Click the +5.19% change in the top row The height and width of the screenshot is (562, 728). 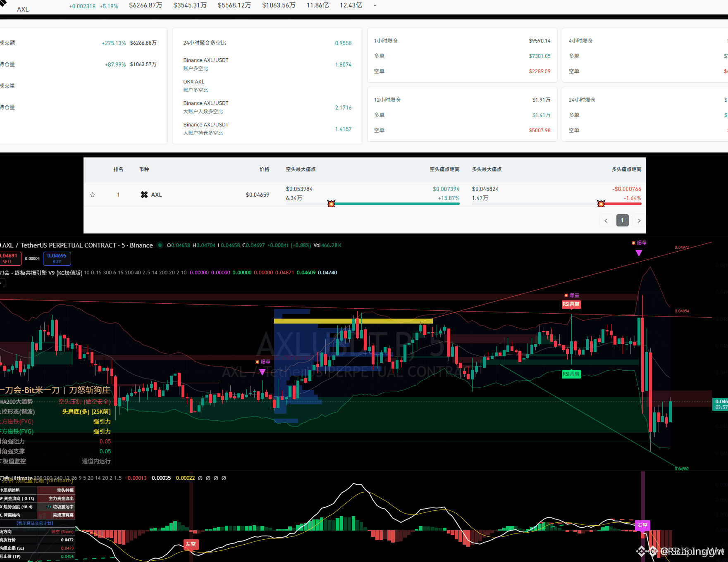tap(109, 7)
